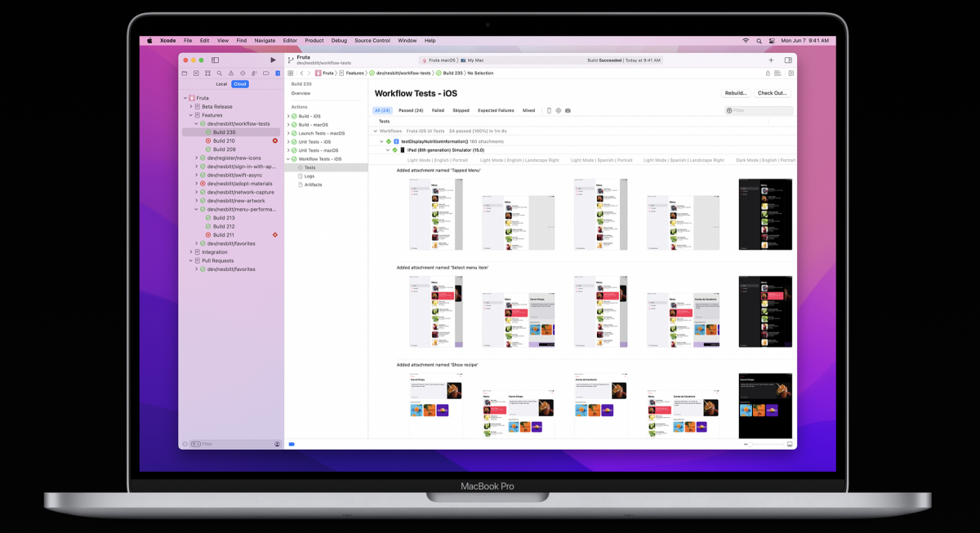980x533 pixels.
Task: Collapse the dev/nesbitt/workflow-tests branch
Action: [x=197, y=124]
